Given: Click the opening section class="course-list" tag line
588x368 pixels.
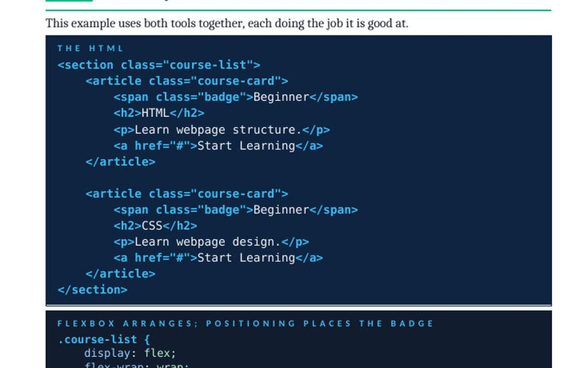Looking at the screenshot, I should pyautogui.click(x=159, y=65).
